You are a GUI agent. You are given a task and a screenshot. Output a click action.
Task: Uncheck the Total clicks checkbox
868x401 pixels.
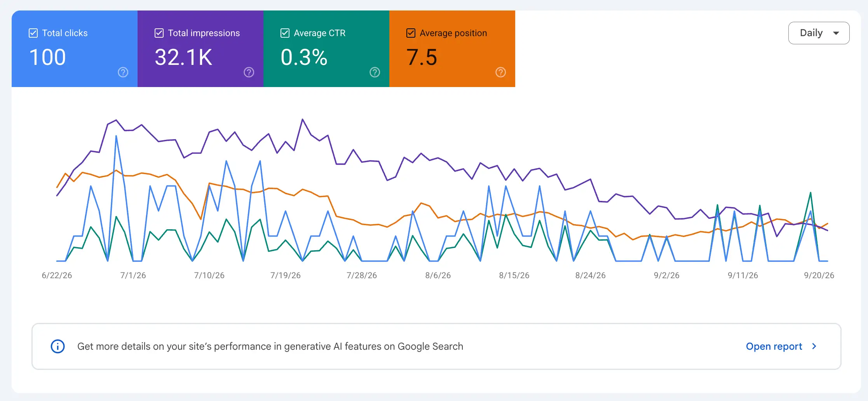click(x=33, y=33)
